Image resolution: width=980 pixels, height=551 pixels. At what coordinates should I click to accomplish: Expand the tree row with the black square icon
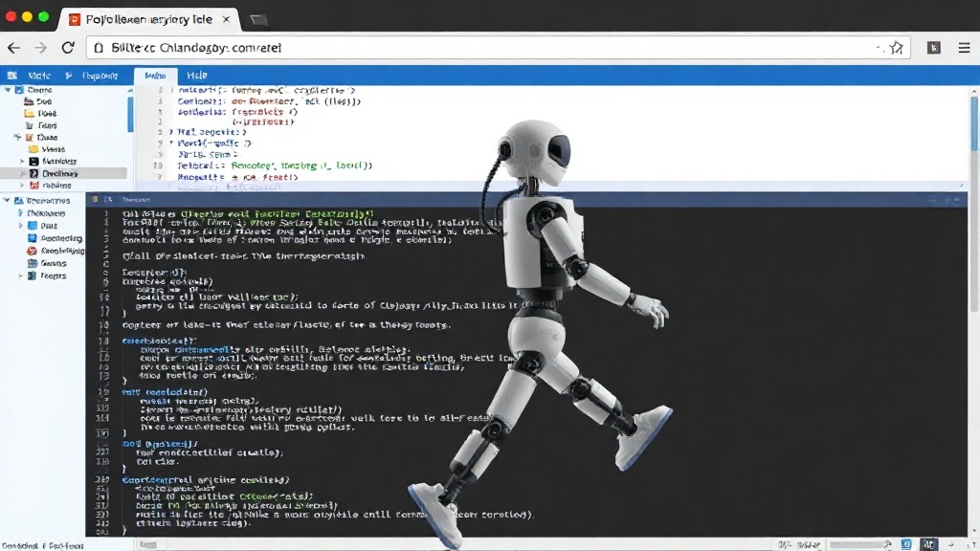pyautogui.click(x=23, y=161)
